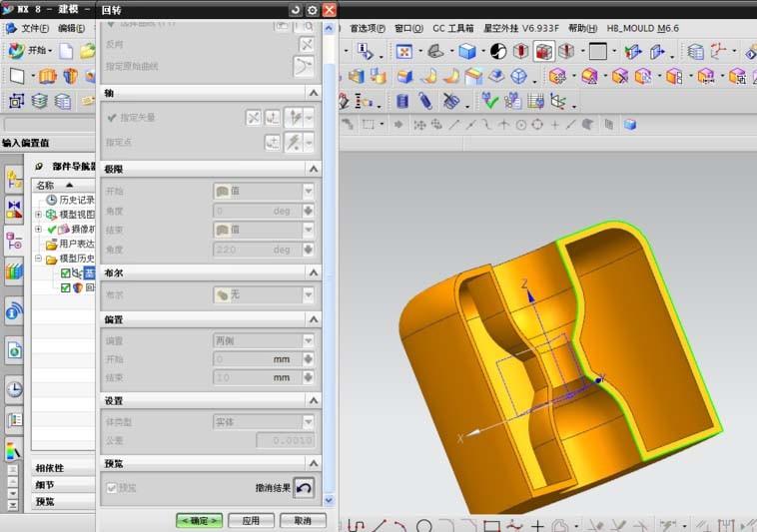Click the 应用 apply button
757x532 pixels.
(251, 520)
